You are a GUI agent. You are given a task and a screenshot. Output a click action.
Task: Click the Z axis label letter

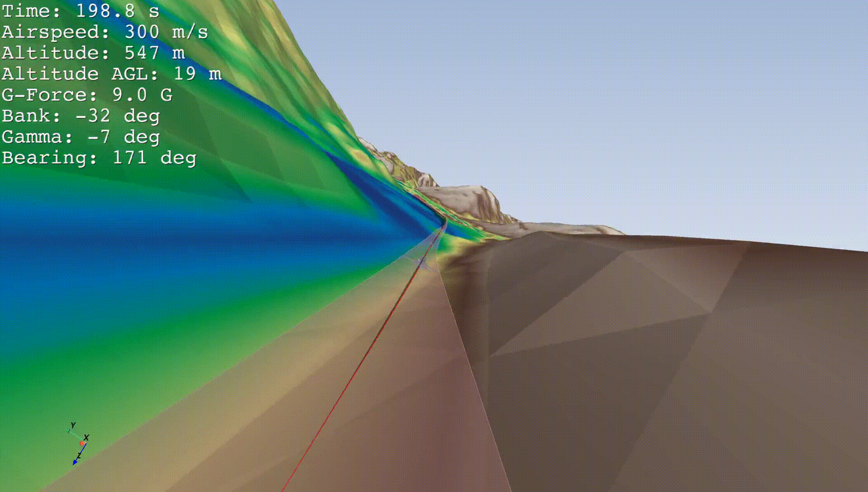79,456
